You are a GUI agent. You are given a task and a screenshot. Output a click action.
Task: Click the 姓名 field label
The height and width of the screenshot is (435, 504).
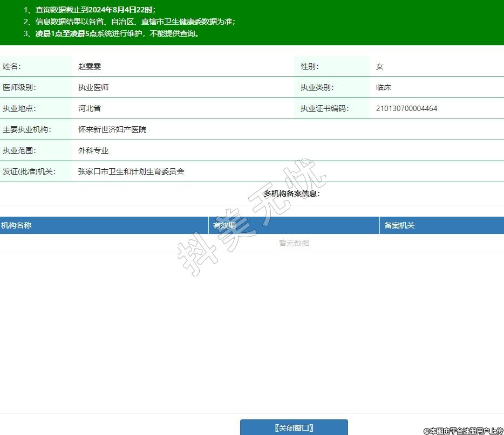pyautogui.click(x=11, y=66)
